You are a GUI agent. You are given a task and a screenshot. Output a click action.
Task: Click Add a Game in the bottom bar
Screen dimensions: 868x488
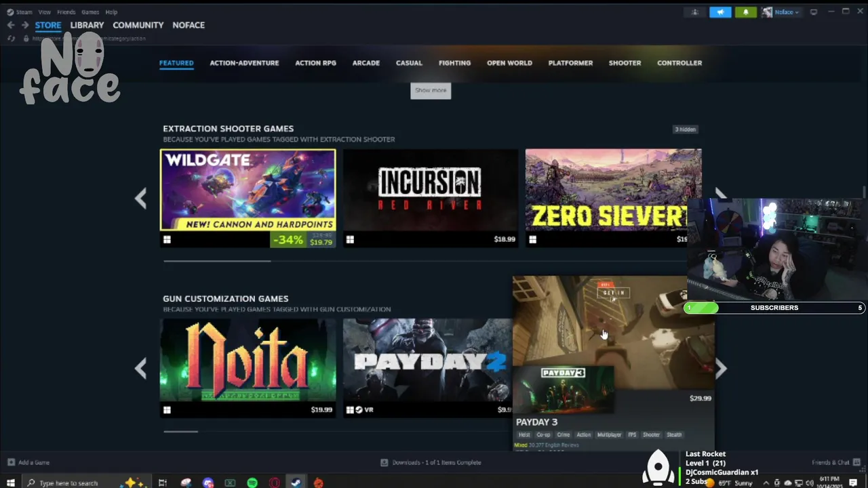pos(28,463)
